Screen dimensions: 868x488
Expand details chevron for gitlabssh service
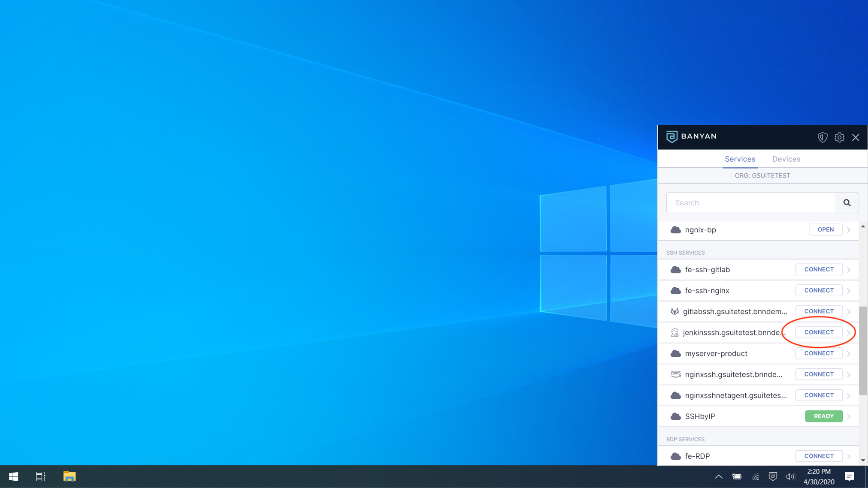point(849,312)
